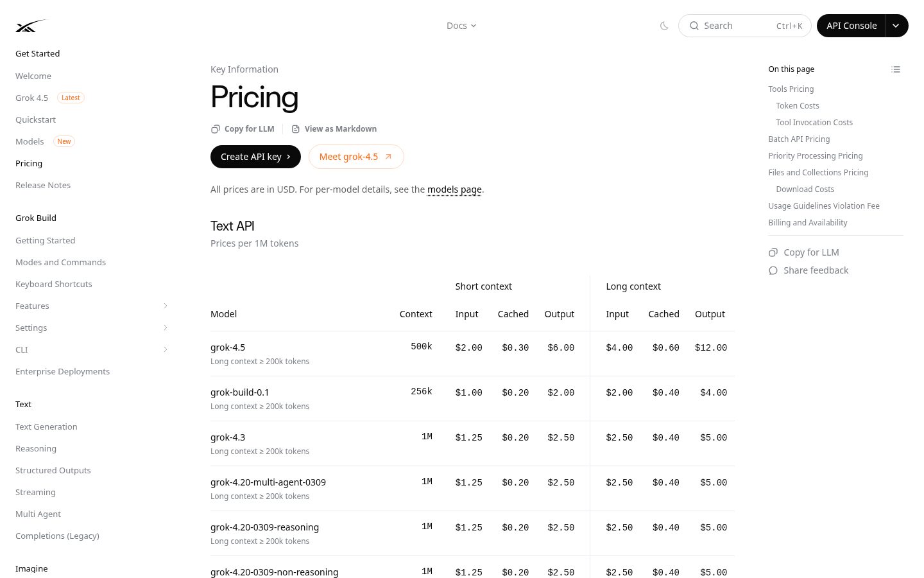Screen dimensions: 924x578
Task: Jump to Usage Guidelines Violation Fee
Action: point(824,206)
